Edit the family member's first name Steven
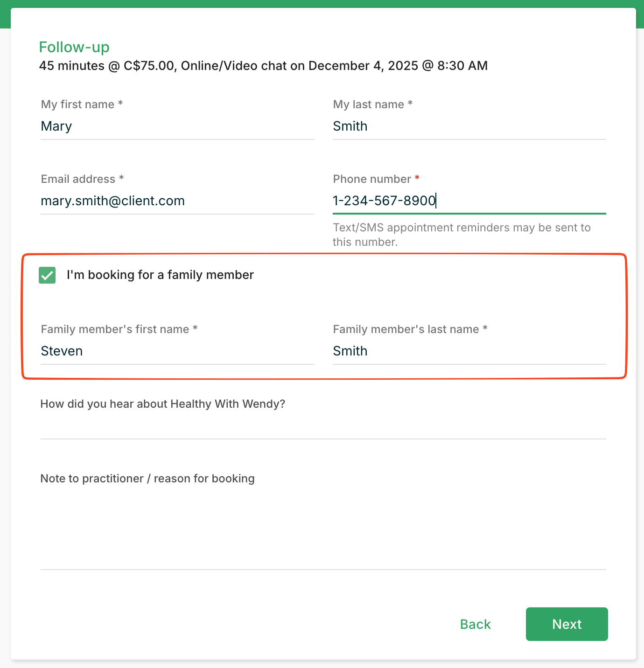Image resolution: width=644 pixels, height=668 pixels. (177, 351)
